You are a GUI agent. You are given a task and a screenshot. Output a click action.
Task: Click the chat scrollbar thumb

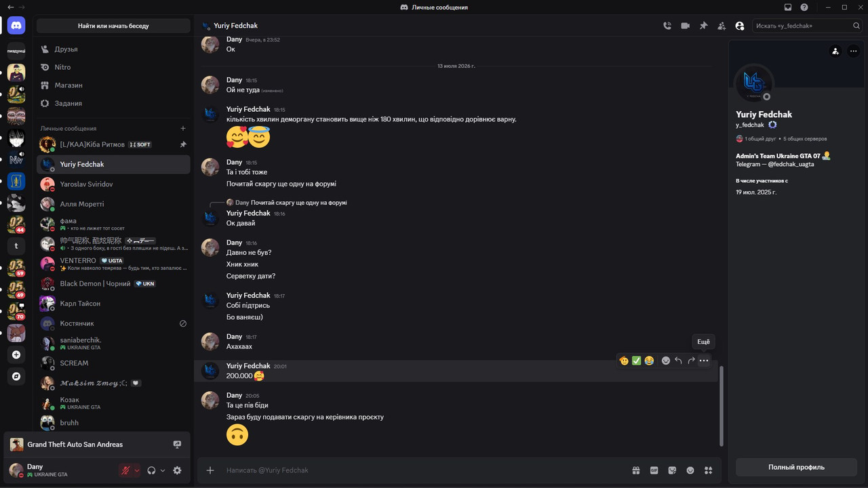coord(722,405)
